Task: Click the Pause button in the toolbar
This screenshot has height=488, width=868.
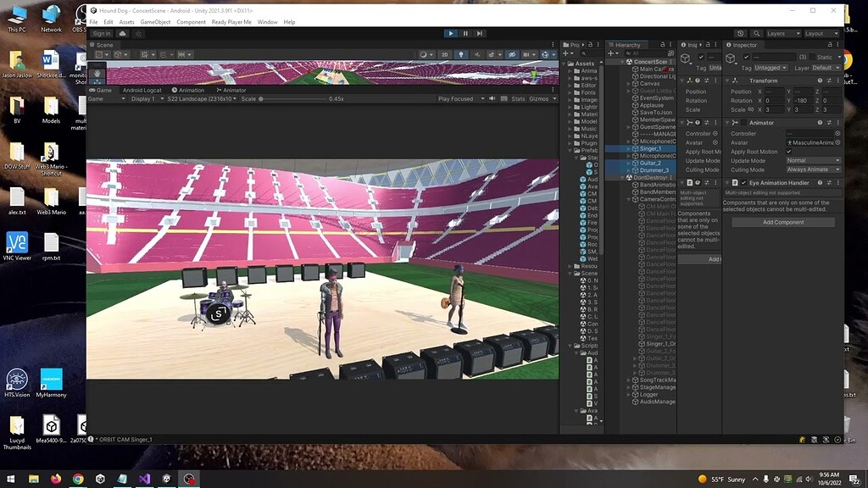Action: pyautogui.click(x=465, y=33)
